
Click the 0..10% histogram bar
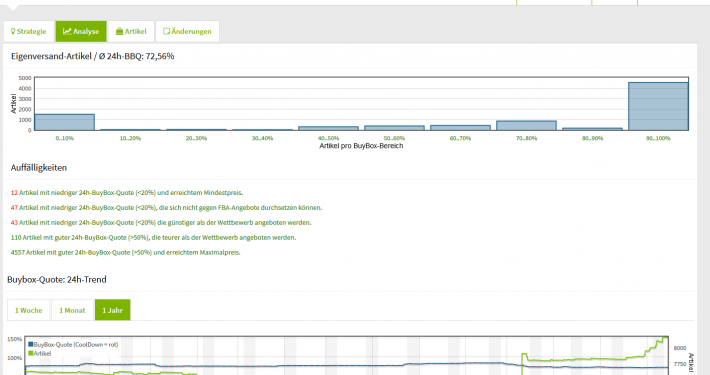pos(65,122)
